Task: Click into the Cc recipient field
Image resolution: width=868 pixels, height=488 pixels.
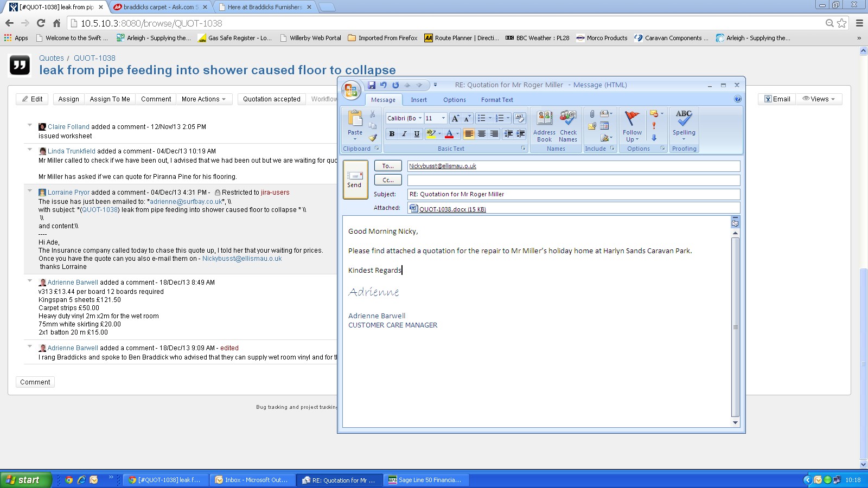Action: click(x=573, y=180)
